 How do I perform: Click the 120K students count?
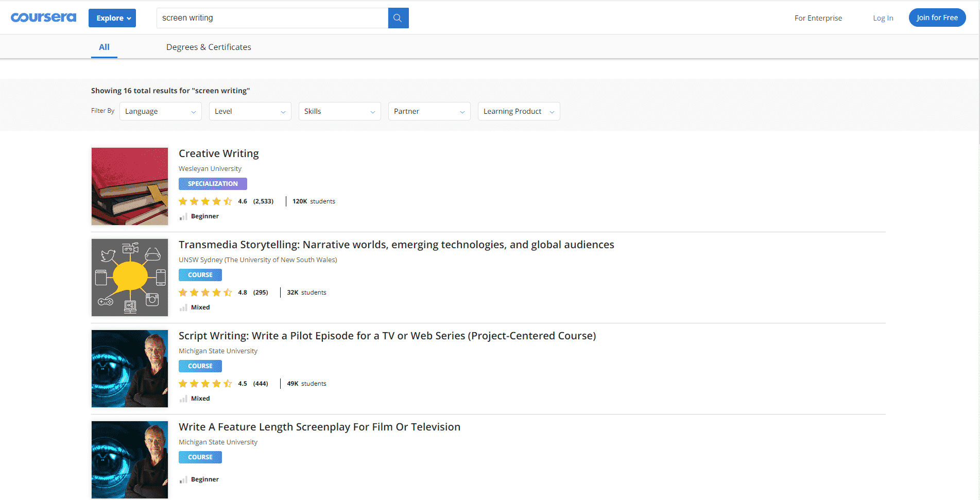click(x=314, y=201)
